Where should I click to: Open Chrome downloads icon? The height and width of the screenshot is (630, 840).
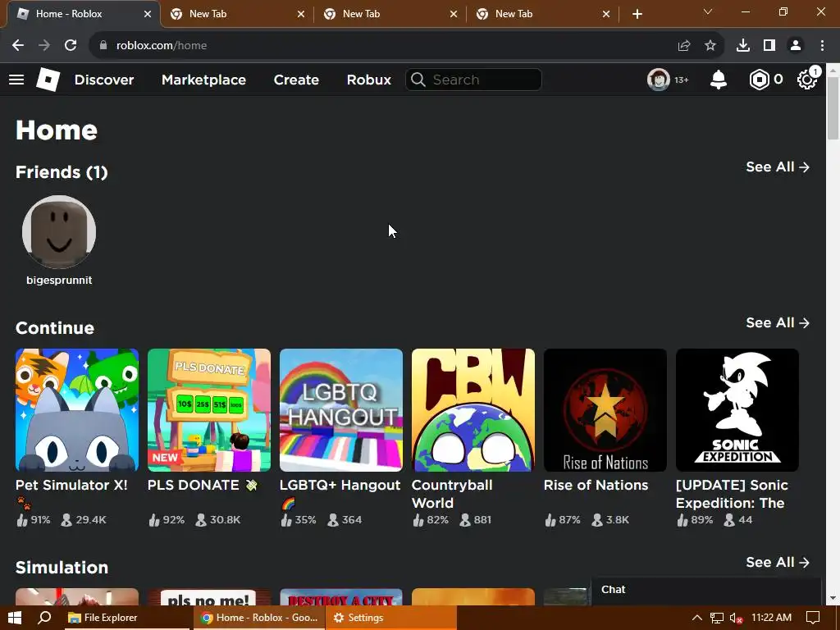(x=743, y=46)
